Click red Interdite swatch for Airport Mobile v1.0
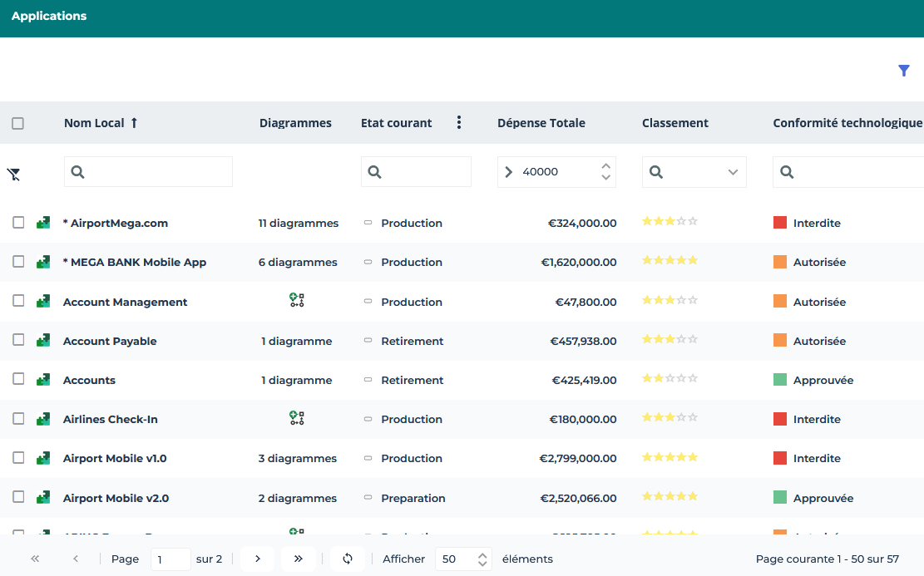Viewport: 924px width, 576px height. coord(780,458)
